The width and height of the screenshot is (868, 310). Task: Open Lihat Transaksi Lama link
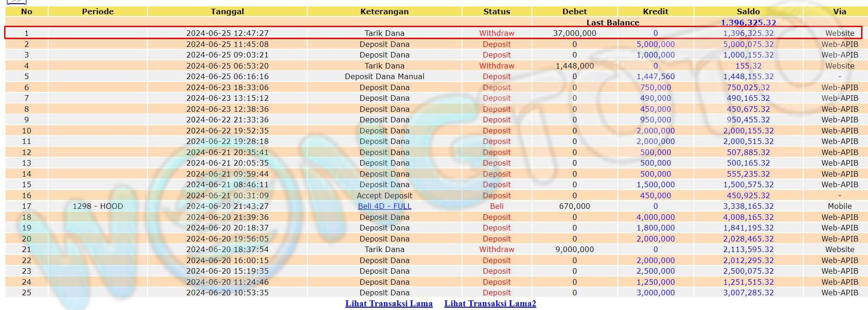[x=389, y=304]
